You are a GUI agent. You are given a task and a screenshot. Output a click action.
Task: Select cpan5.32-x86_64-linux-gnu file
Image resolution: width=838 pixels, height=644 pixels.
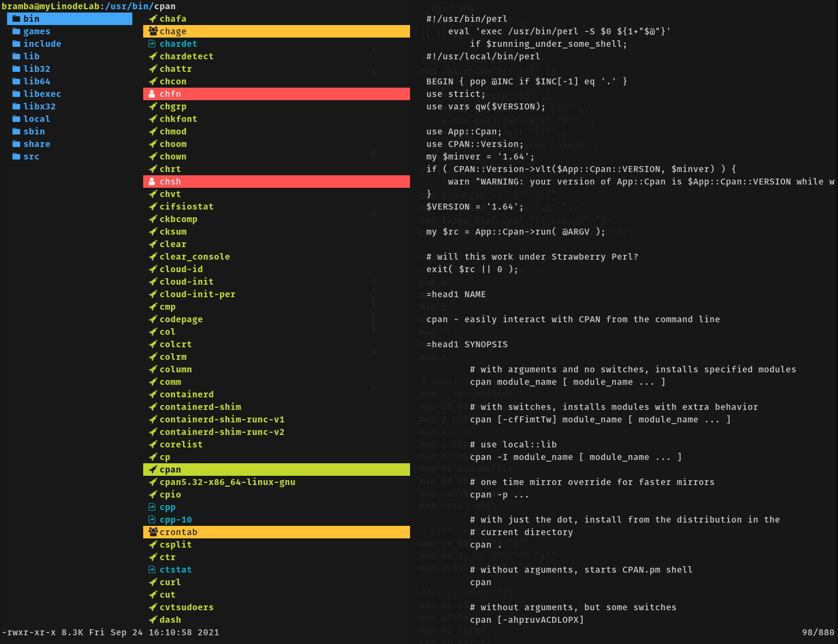point(227,482)
